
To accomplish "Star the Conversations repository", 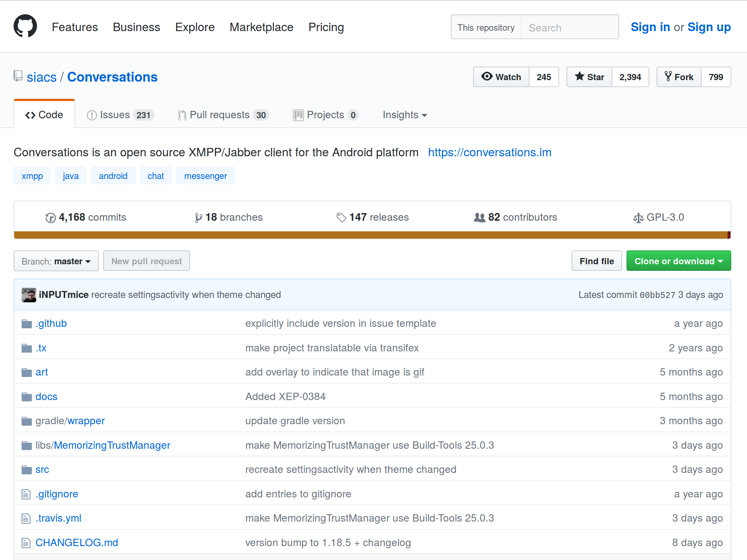I will (x=590, y=77).
